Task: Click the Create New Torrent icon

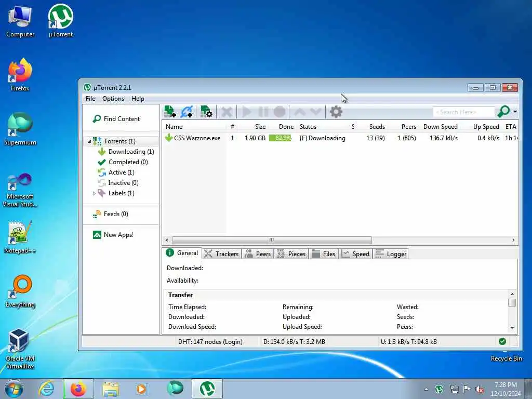Action: [206, 112]
